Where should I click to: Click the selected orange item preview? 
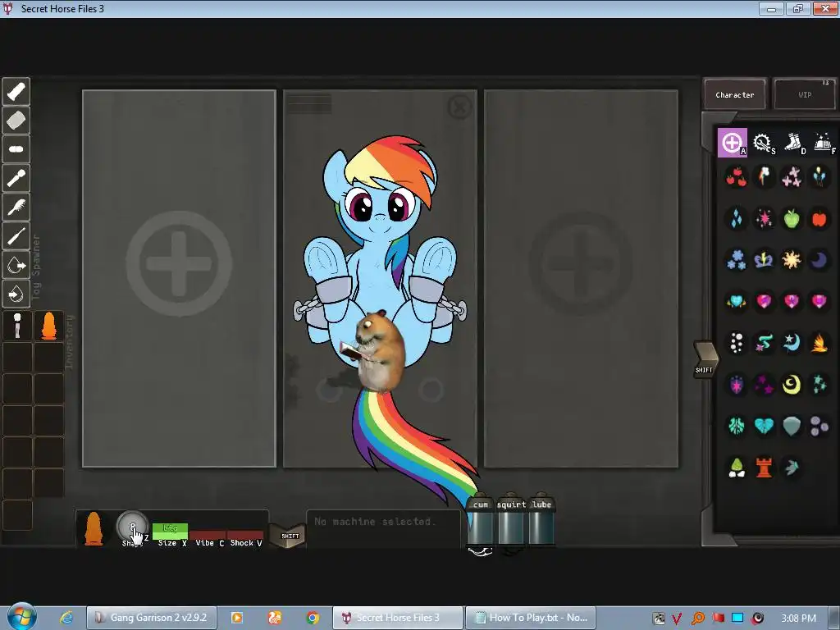coord(94,529)
